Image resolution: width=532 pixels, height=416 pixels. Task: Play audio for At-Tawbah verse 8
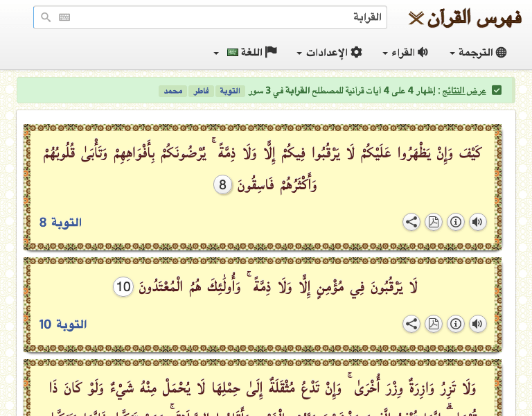[x=478, y=222]
